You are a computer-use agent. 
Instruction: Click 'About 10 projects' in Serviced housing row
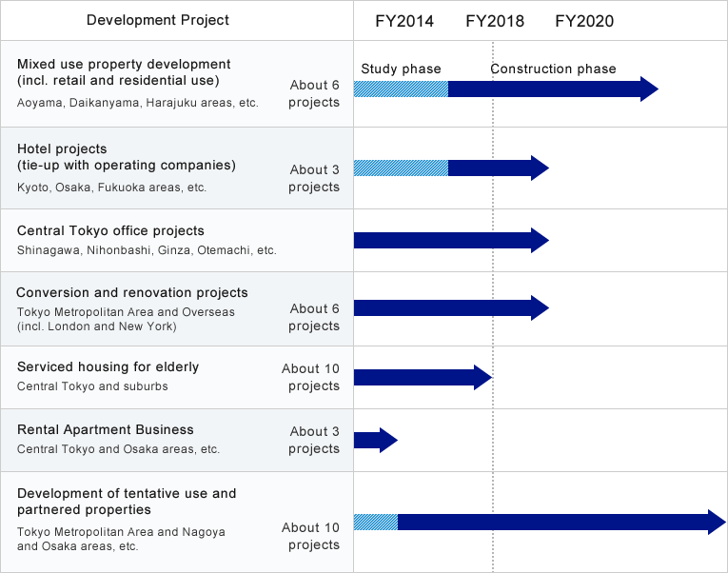point(310,377)
